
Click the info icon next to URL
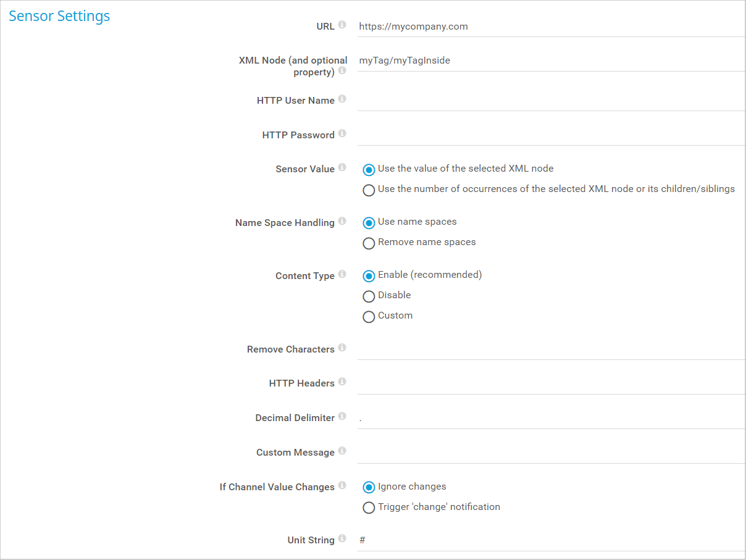(x=342, y=25)
